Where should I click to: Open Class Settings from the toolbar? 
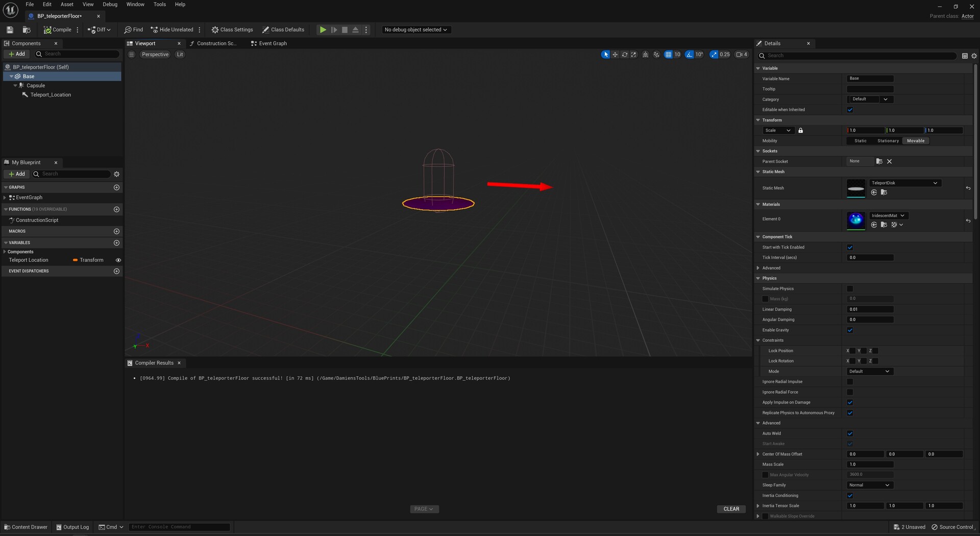232,30
